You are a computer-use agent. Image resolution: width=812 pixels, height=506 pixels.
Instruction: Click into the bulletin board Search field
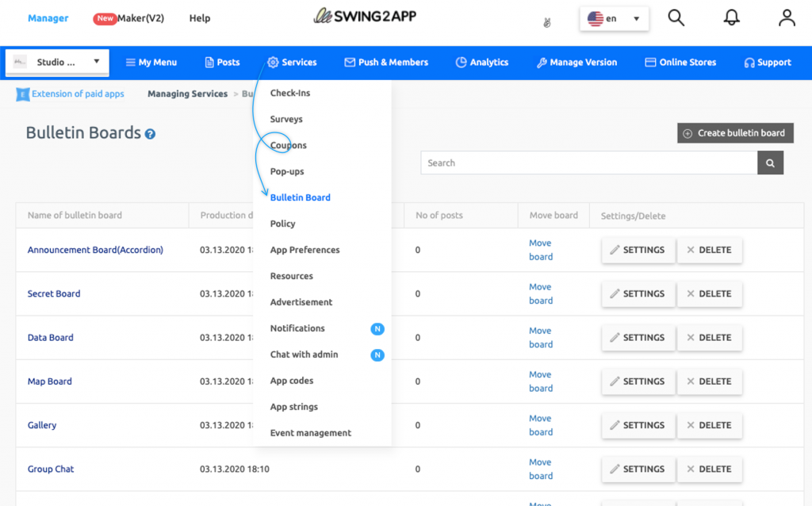tap(588, 163)
